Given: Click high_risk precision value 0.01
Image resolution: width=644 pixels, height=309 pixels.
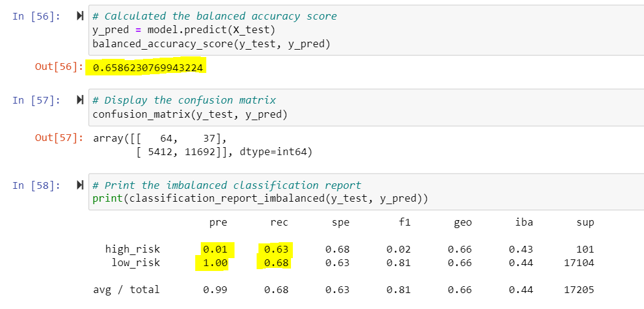Looking at the screenshot, I should [x=215, y=249].
